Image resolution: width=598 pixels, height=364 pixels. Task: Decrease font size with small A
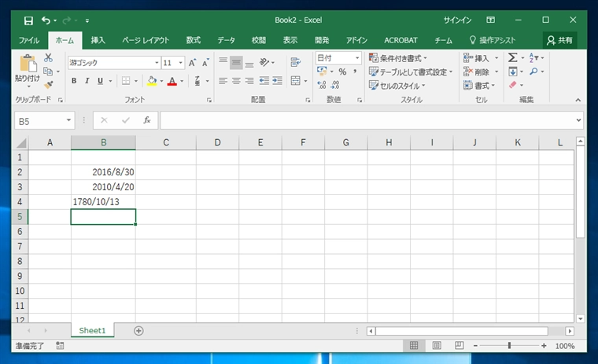(205, 63)
